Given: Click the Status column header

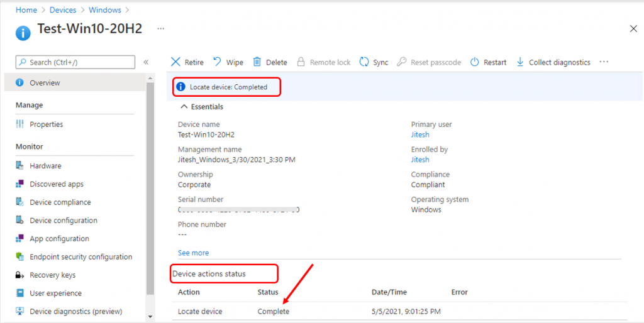Looking at the screenshot, I should point(268,292).
